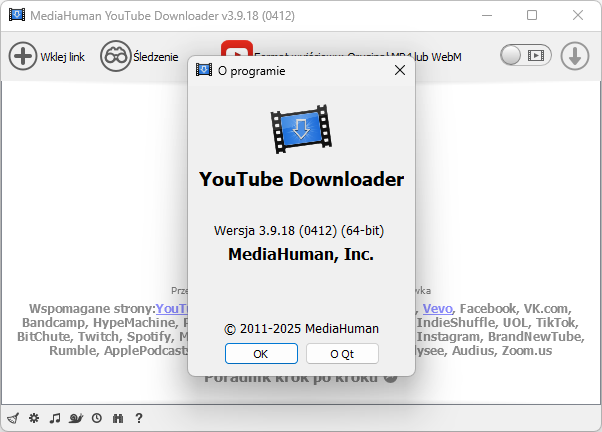The width and height of the screenshot is (602, 432).
Task: Click the binoculars icon in status bar
Action: click(x=118, y=418)
